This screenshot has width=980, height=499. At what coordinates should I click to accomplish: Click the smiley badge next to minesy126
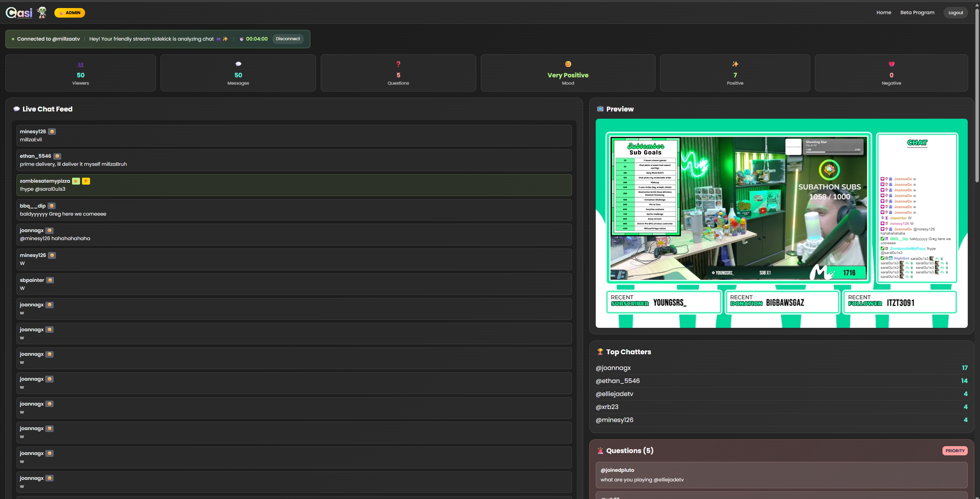coord(52,131)
